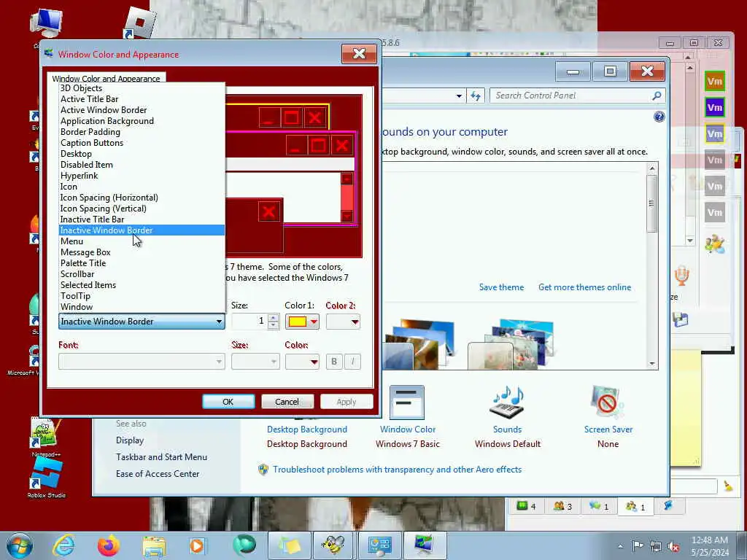Launch Firefox from the taskbar

pos(109,545)
